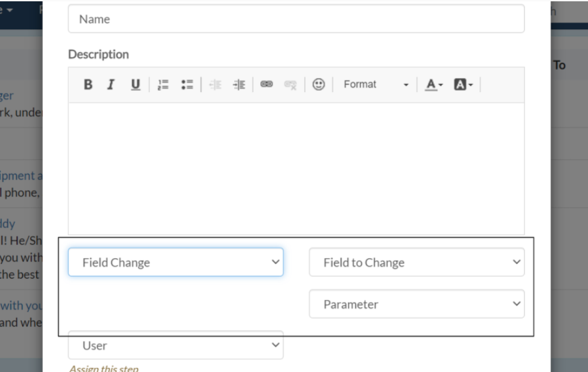The image size is (588, 372).
Task: Increase indent in the Description editor
Action: pos(239,85)
